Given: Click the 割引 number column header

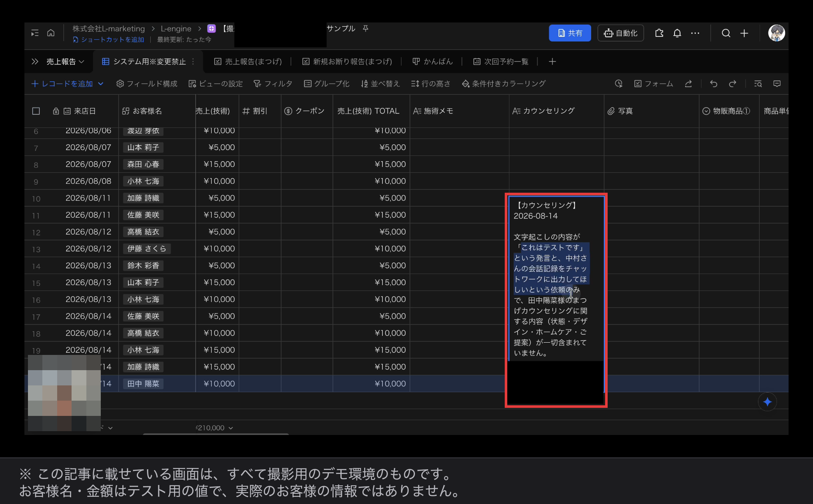Looking at the screenshot, I should 260,111.
